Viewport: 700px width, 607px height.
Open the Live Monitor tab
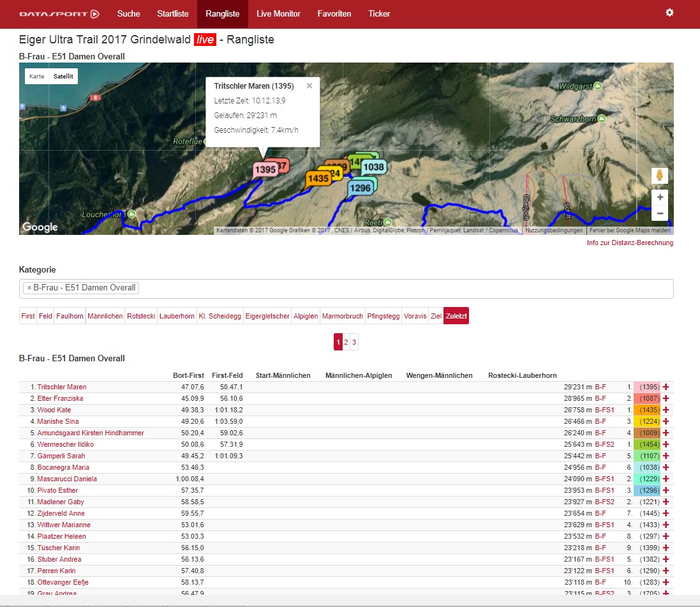278,14
